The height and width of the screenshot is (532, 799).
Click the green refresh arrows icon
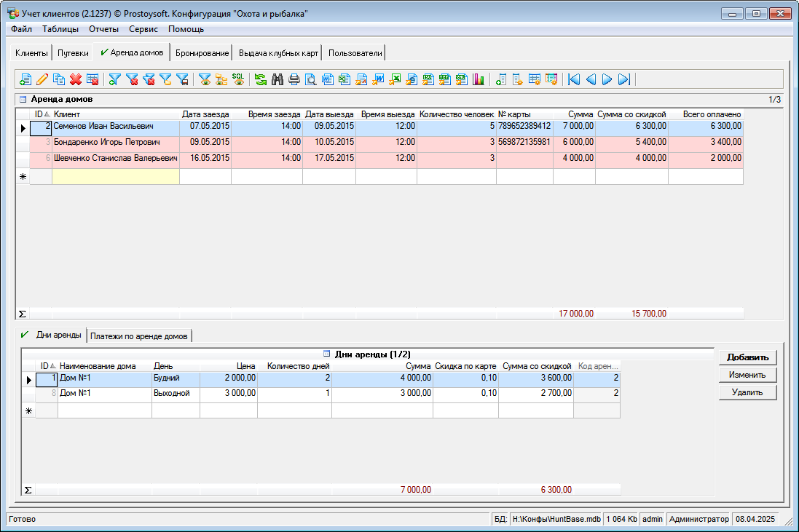[260, 79]
